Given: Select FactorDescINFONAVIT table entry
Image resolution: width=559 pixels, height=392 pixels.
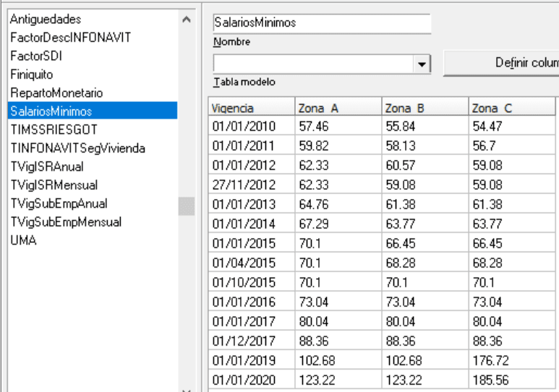Looking at the screenshot, I should pyautogui.click(x=70, y=37).
